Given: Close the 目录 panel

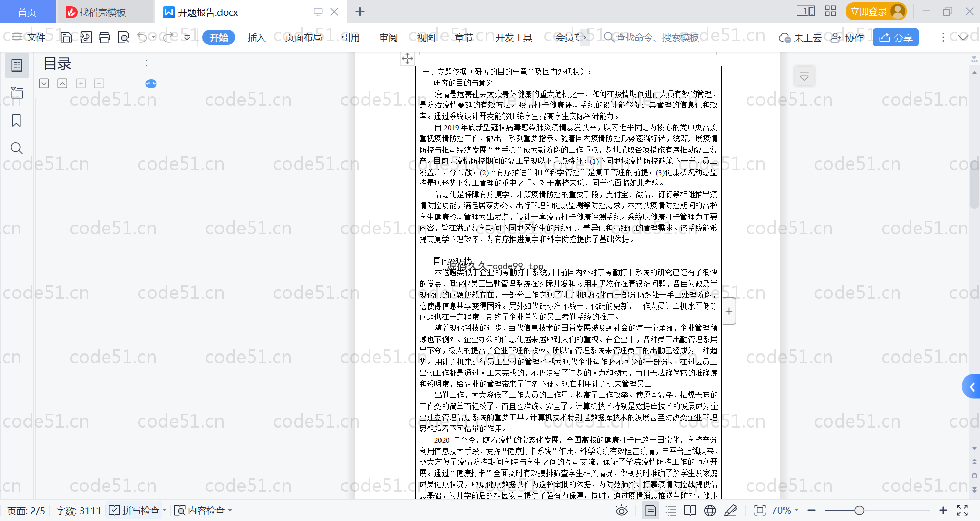Looking at the screenshot, I should coord(149,63).
